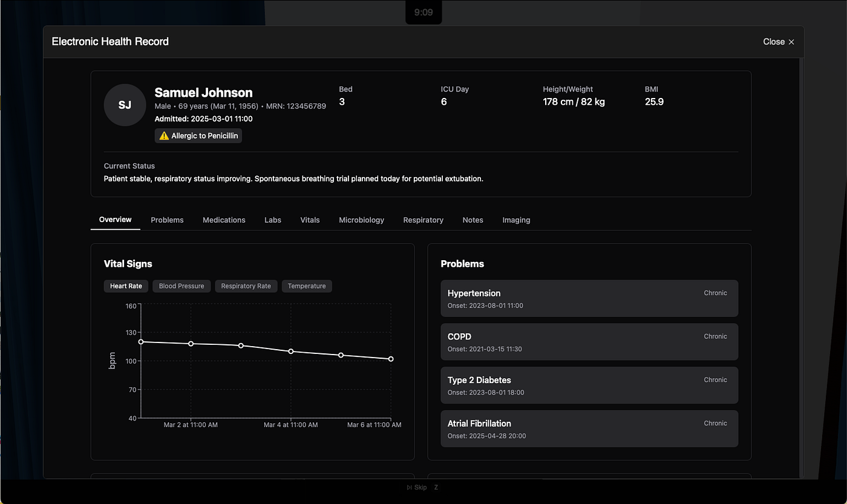This screenshot has height=504, width=847.
Task: Switch the chart to Respiratory Rate
Action: [x=246, y=286]
